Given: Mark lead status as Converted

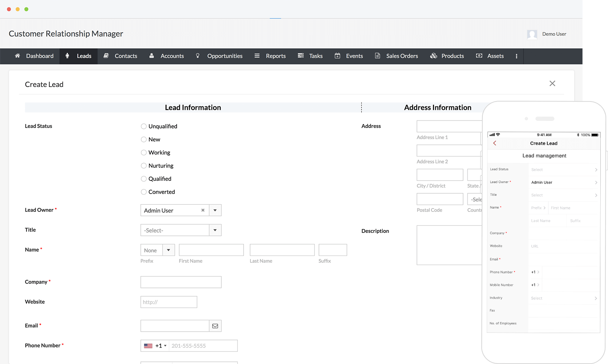Looking at the screenshot, I should click(x=144, y=192).
